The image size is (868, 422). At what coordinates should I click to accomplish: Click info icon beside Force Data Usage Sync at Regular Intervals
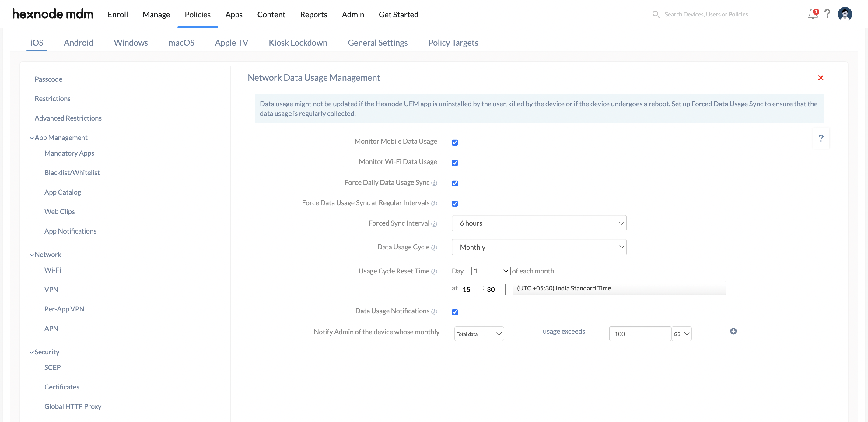(x=434, y=204)
